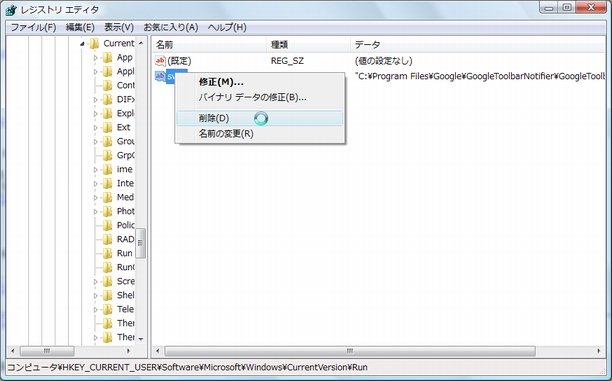This screenshot has height=381, width=612.
Task: Expand the DIFx tree node
Action: pos(95,100)
